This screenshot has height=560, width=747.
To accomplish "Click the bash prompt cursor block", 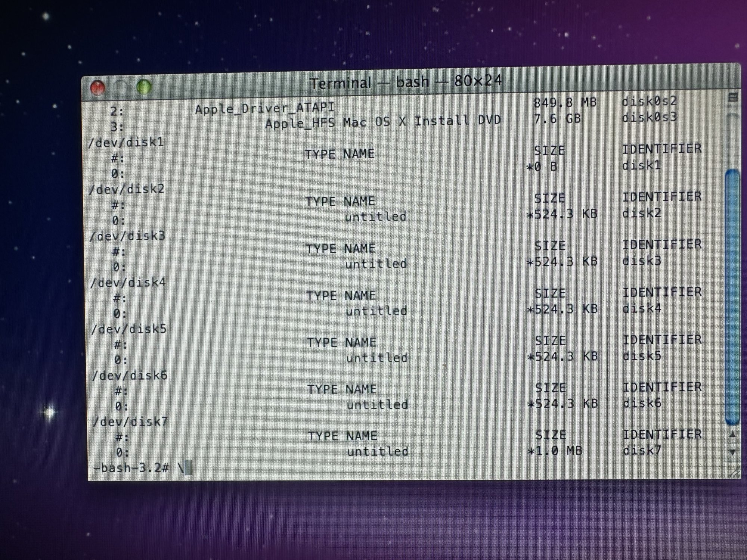I will click(x=189, y=468).
